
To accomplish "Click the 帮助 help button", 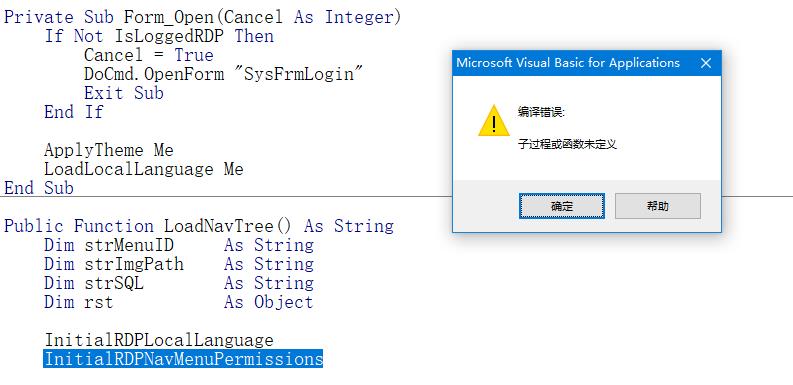I will (x=657, y=206).
